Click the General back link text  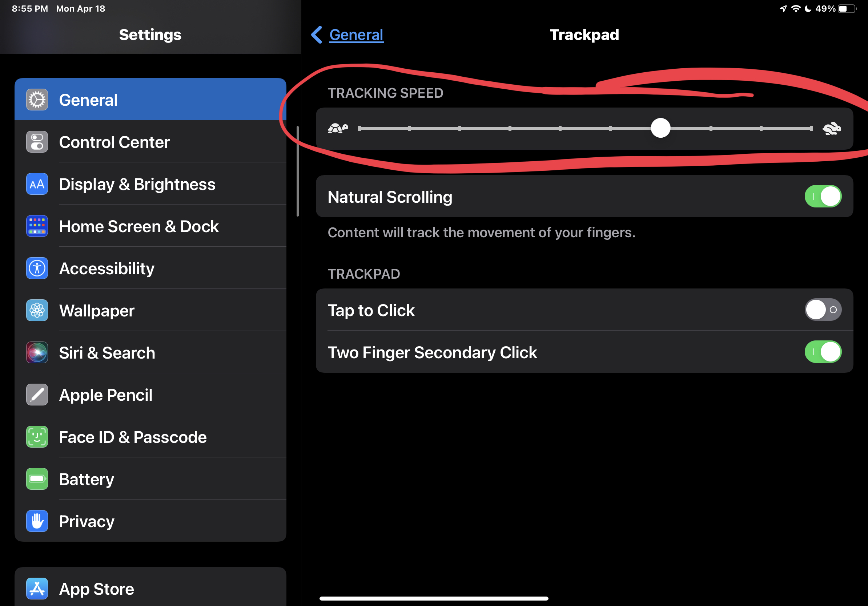[x=356, y=35]
